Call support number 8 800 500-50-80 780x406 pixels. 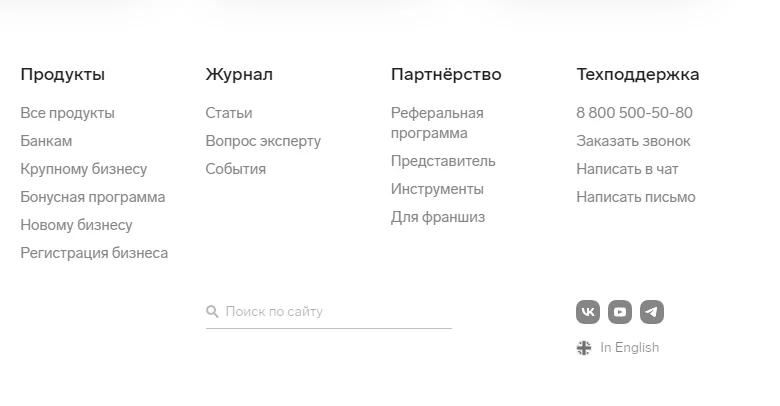[x=634, y=113]
